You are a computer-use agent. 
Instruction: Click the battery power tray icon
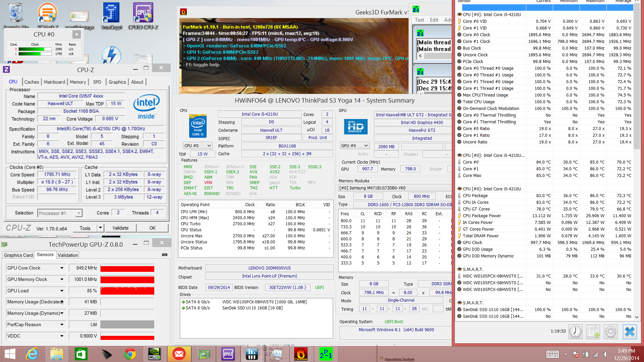tap(586, 354)
